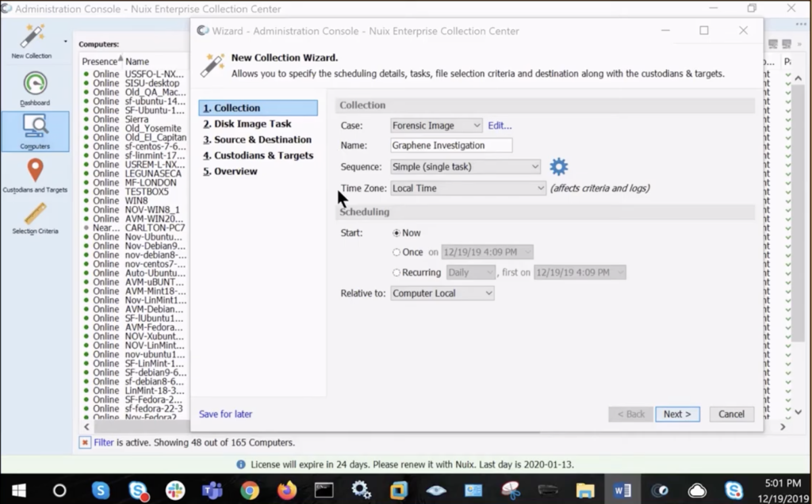812x504 pixels.
Task: Click the red X filter icon
Action: point(85,442)
